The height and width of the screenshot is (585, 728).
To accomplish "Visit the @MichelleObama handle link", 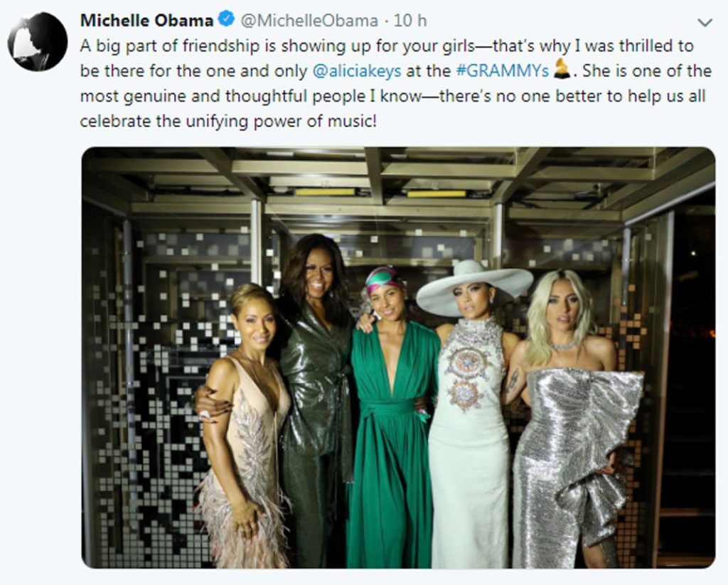I will pyautogui.click(x=309, y=21).
